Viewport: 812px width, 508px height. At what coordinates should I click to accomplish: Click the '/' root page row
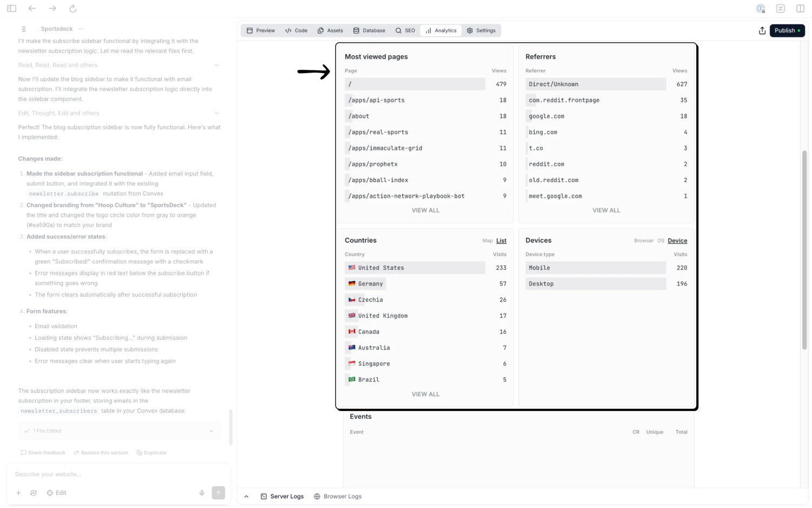point(425,84)
